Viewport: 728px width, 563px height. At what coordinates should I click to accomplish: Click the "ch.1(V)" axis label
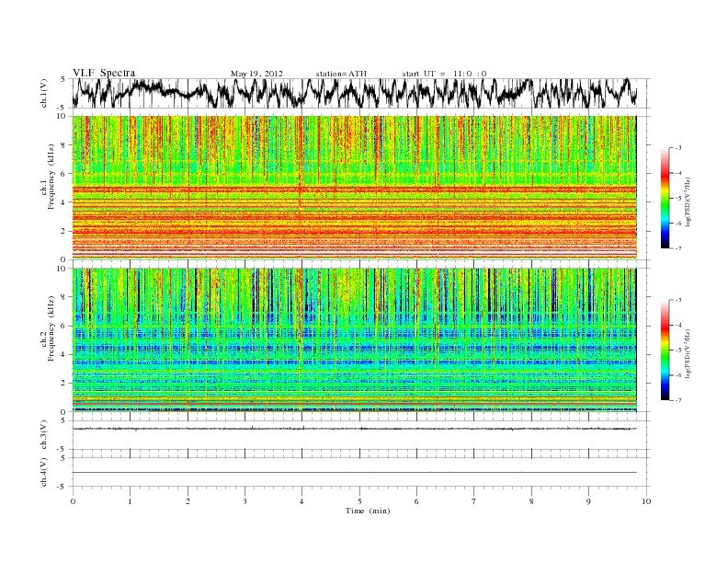[44, 93]
